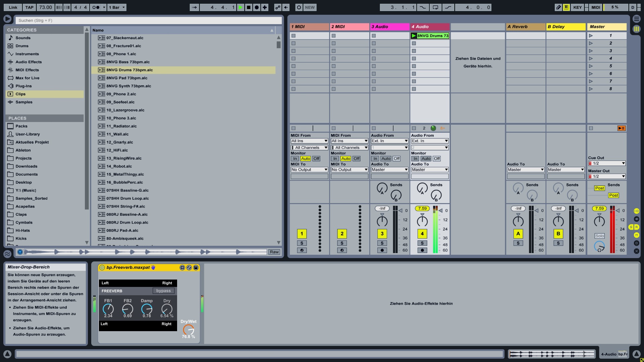Click the Dry/Wet knob of Freeverb

(x=188, y=329)
